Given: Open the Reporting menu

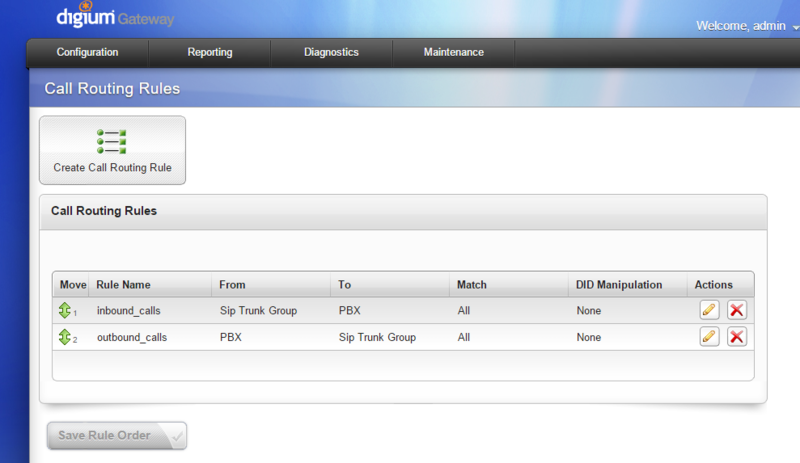Looking at the screenshot, I should [210, 52].
